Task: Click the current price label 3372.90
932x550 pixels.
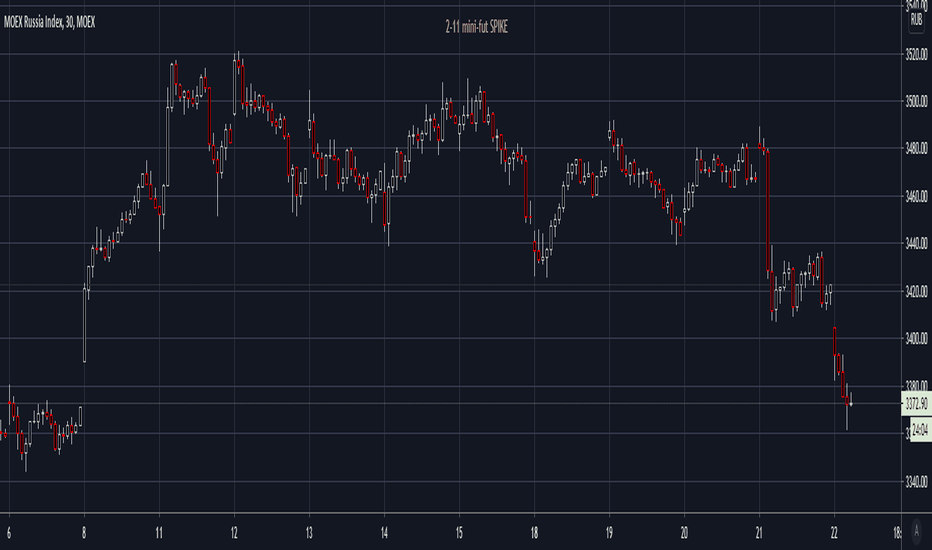Action: pyautogui.click(x=916, y=404)
